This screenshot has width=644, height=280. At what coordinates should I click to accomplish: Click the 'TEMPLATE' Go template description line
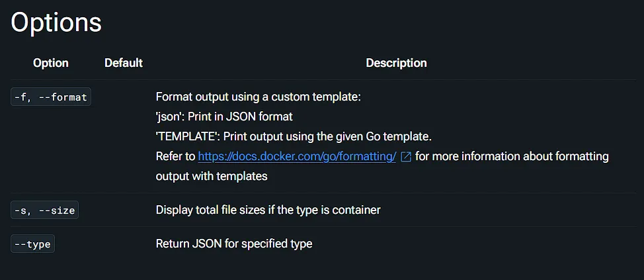coord(294,136)
